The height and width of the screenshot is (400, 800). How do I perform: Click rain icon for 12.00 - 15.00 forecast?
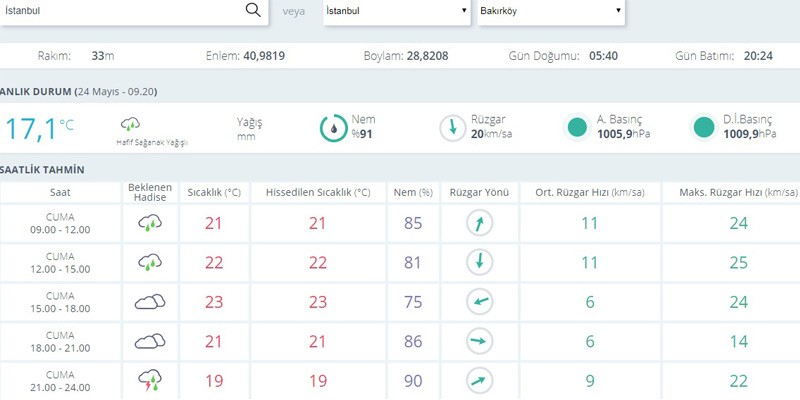pos(149,263)
